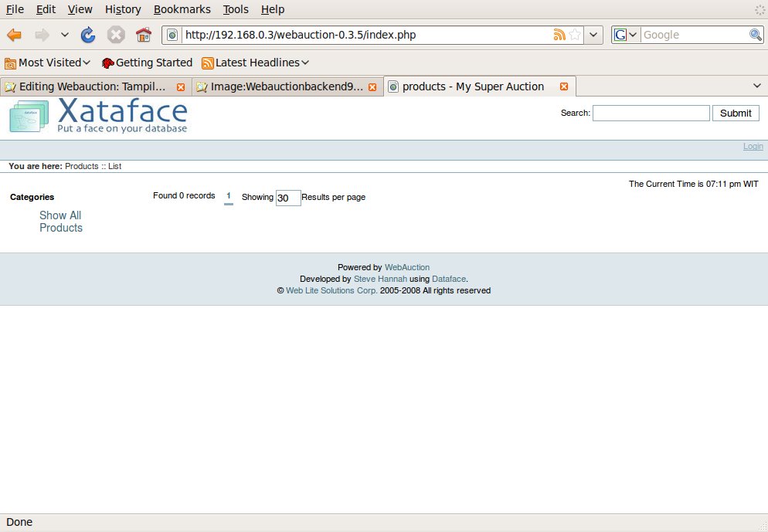Click the browser Back arrow button
768x532 pixels.
click(14, 35)
